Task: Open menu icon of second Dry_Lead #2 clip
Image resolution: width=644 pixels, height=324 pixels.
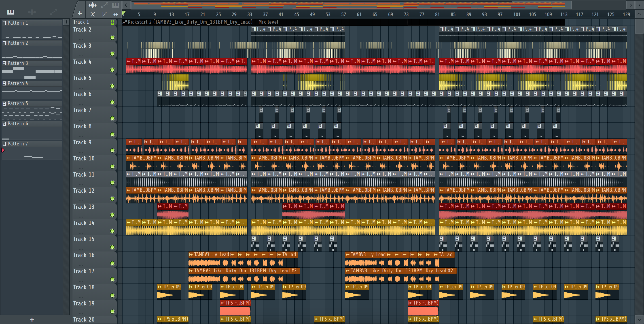Action: pos(347,271)
